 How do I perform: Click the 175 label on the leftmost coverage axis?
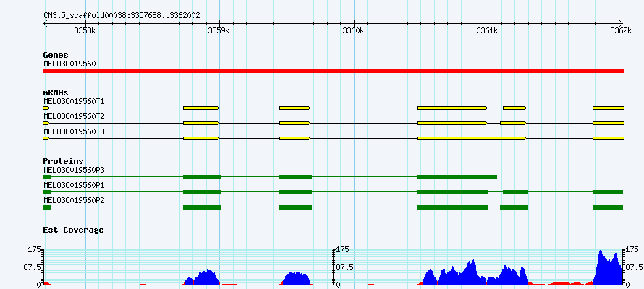(x=35, y=250)
